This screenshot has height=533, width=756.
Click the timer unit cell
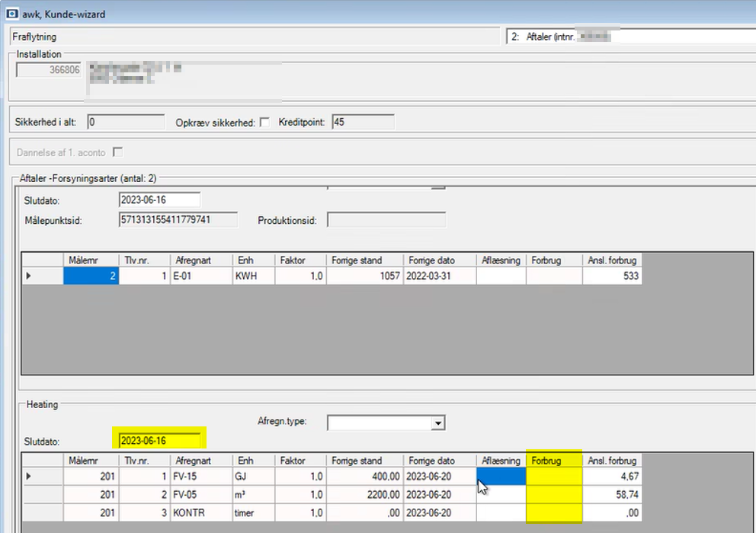pyautogui.click(x=254, y=512)
